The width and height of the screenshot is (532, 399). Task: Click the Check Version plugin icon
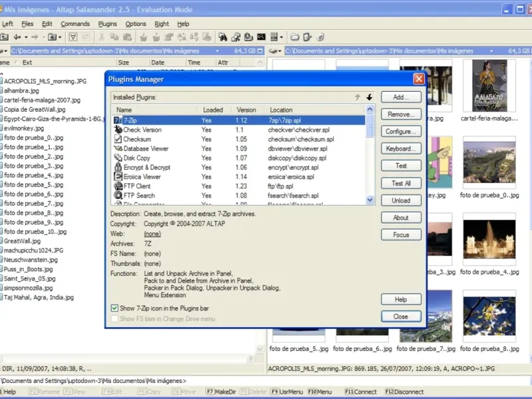118,130
